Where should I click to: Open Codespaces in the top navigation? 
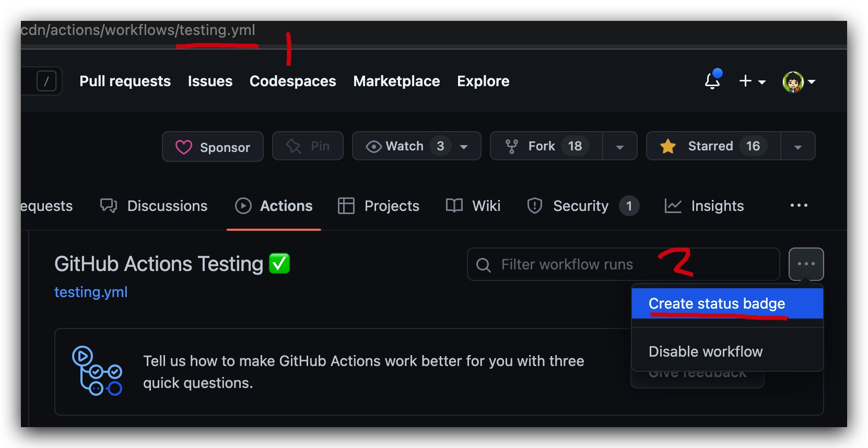tap(292, 81)
